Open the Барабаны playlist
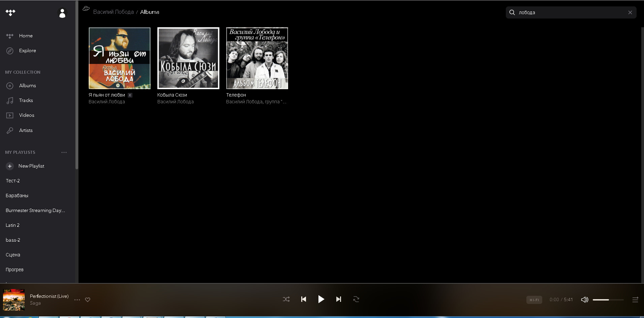The height and width of the screenshot is (318, 644). (17, 196)
